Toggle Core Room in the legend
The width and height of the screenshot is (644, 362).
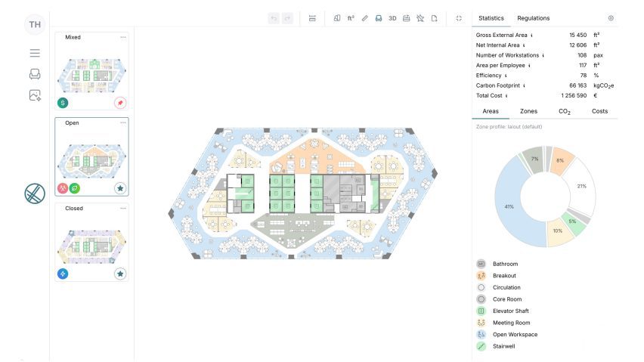[500, 299]
